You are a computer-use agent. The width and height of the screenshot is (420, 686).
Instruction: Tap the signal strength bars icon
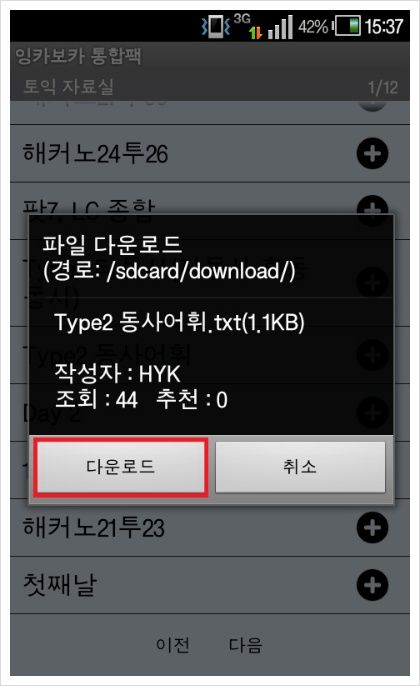tap(280, 27)
